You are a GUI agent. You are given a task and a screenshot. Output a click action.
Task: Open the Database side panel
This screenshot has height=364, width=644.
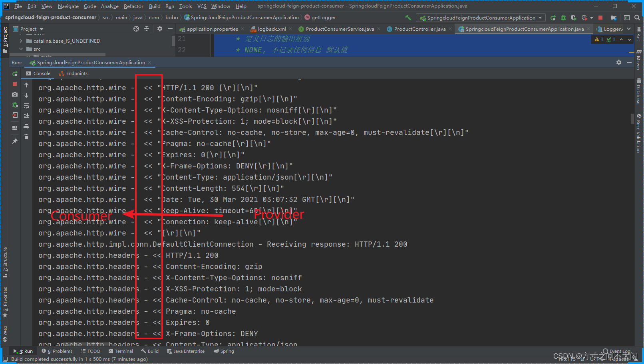pyautogui.click(x=638, y=91)
